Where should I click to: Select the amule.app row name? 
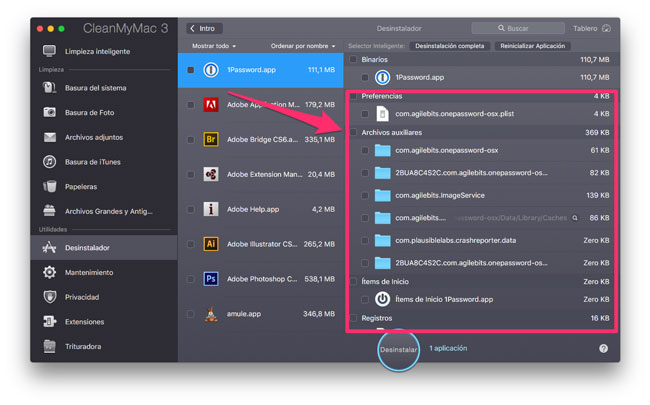tap(244, 314)
